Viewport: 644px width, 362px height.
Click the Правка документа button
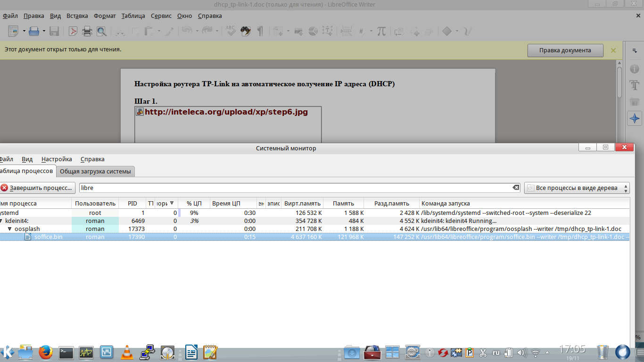565,50
